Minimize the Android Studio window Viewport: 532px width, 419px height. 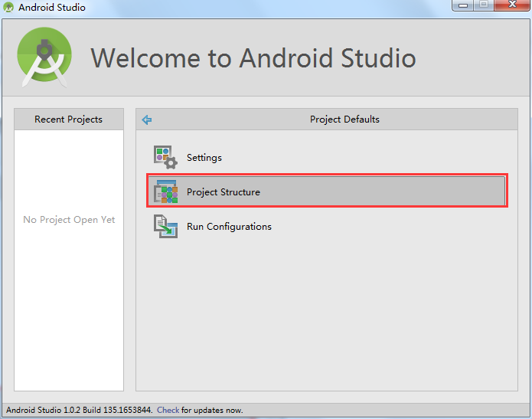coord(464,6)
